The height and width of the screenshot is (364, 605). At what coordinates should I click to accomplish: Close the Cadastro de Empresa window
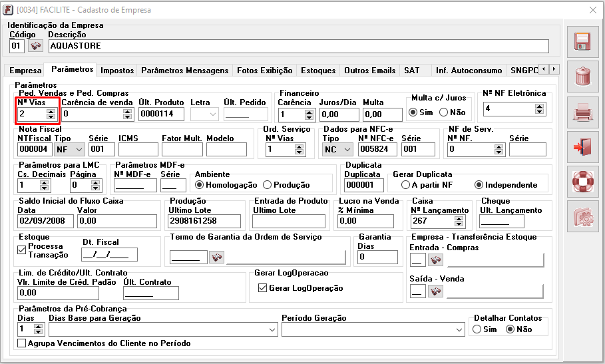(593, 9)
